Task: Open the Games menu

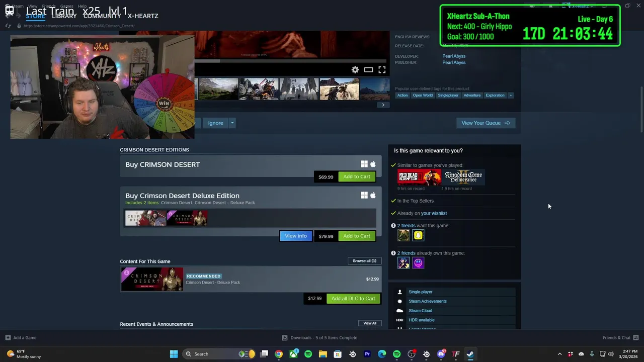Action: 67,7
